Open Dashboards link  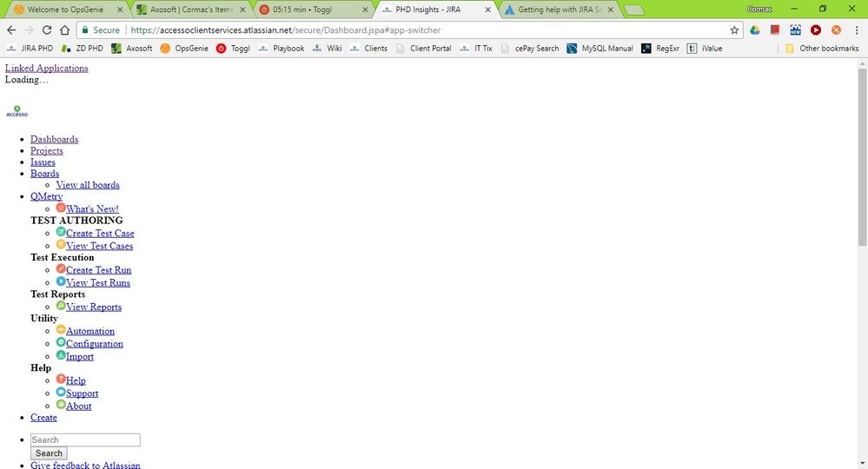click(x=54, y=139)
